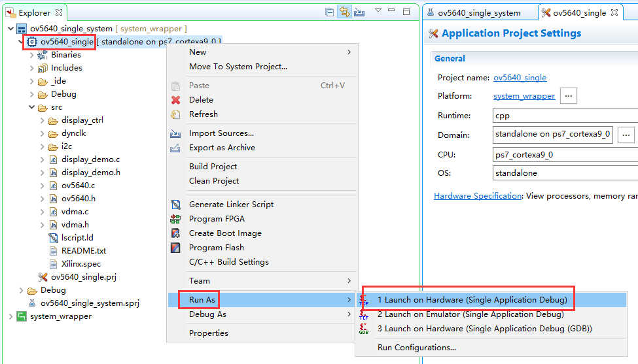The image size is (638, 364).
Task: Select display_demo.c file in tree
Action: [90, 159]
